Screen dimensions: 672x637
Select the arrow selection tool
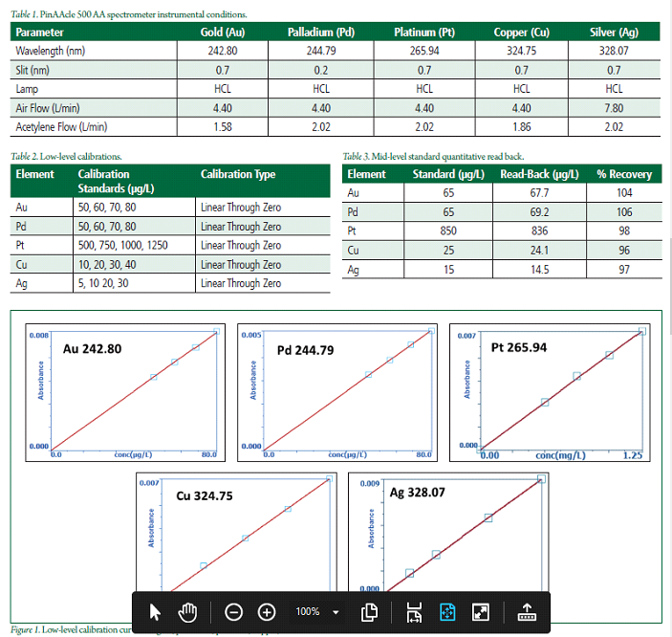pos(156,612)
